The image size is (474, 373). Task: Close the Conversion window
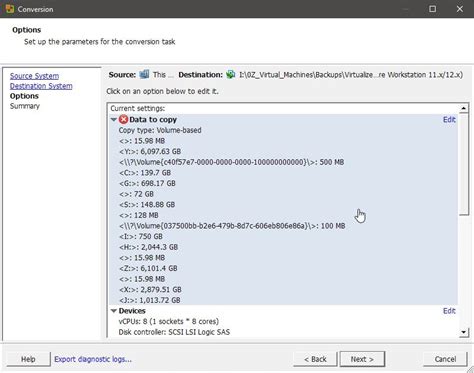click(460, 9)
